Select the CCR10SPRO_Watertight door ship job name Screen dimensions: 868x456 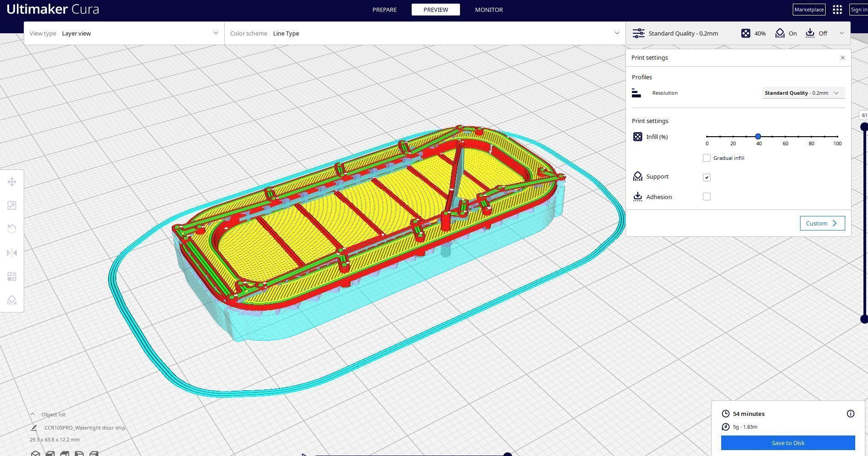(x=85, y=428)
